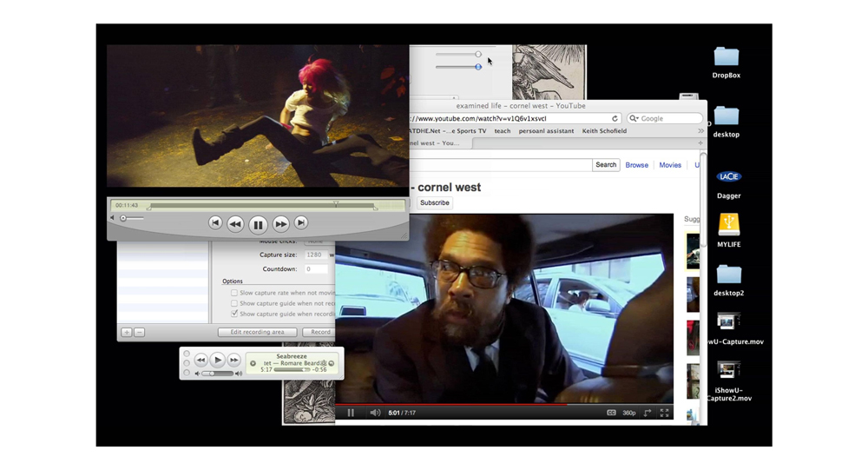Image resolution: width=868 pixels, height=470 pixels.
Task: Open the Google search engine dropdown magnifier
Action: [634, 119]
